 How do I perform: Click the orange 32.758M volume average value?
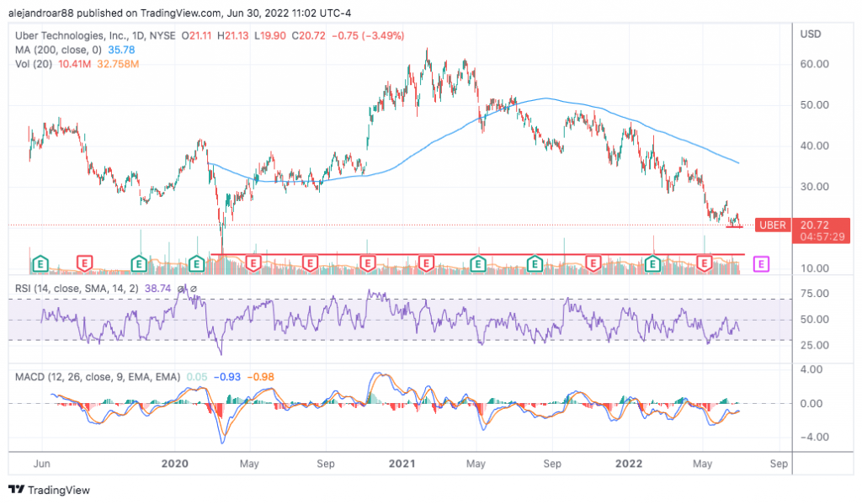(118, 64)
